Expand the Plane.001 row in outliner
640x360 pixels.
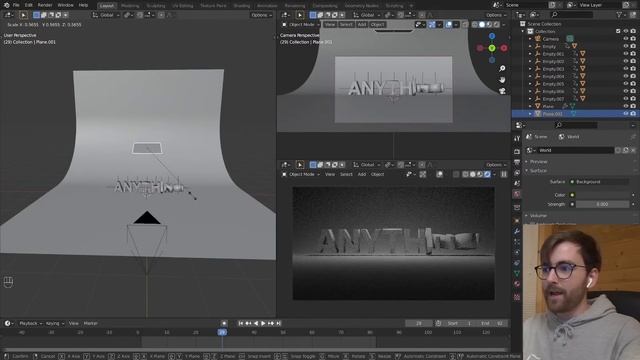(x=530, y=114)
